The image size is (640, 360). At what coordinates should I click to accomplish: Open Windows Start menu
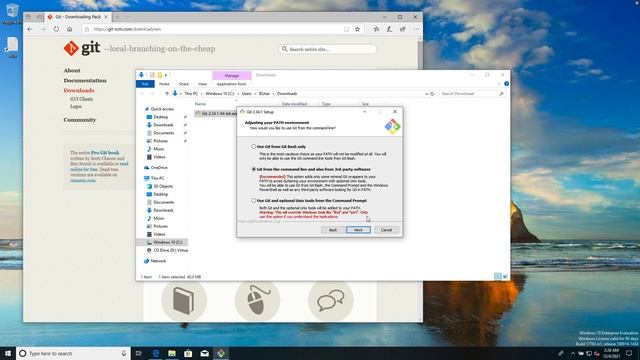coord(8,353)
